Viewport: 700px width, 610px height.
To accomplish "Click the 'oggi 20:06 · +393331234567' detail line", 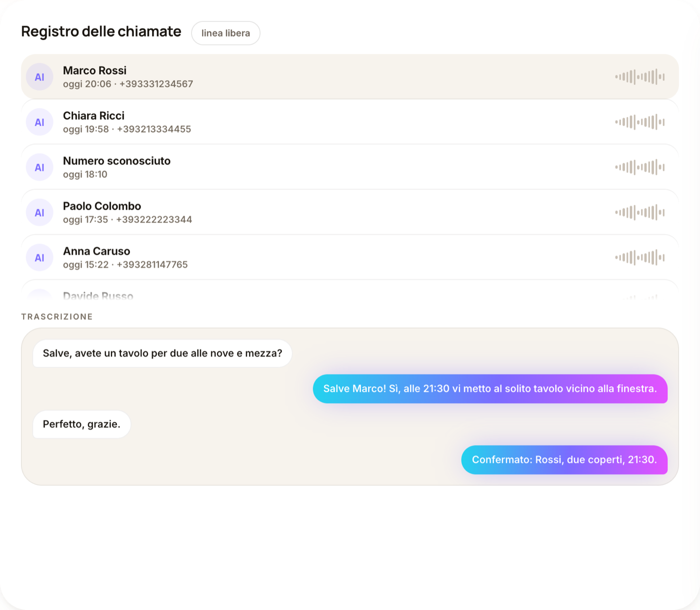I will click(128, 84).
